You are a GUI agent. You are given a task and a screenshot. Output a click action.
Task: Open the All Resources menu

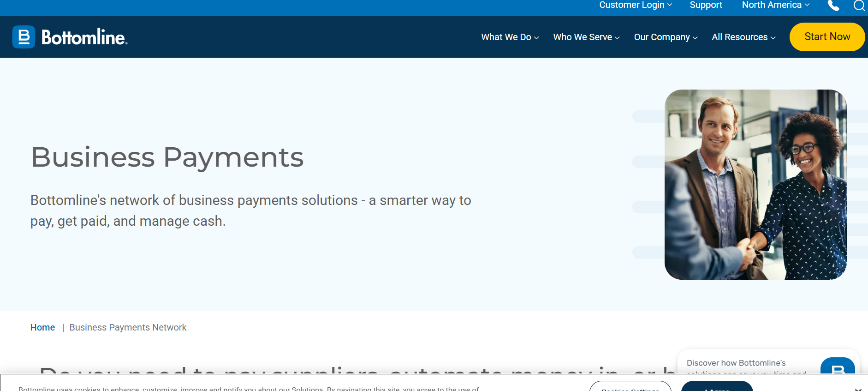coord(744,37)
